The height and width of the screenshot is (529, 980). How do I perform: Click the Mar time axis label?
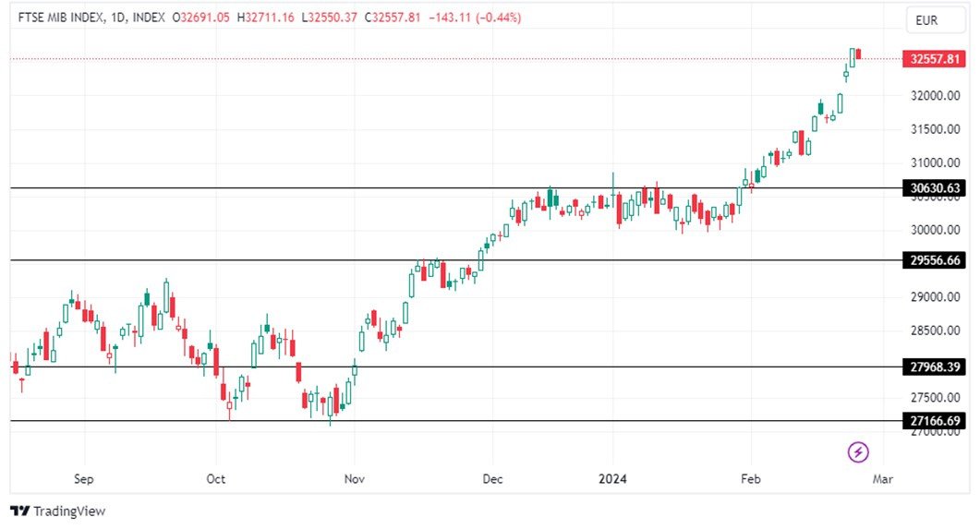point(882,479)
